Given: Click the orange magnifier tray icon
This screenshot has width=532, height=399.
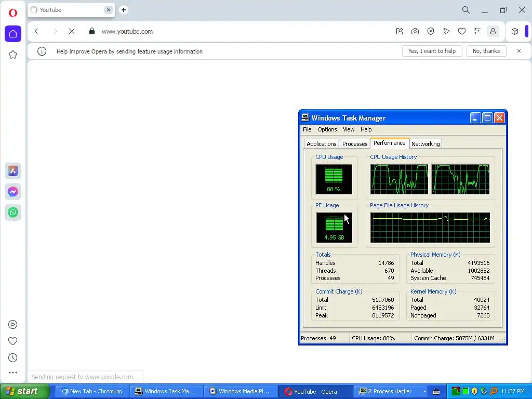Looking at the screenshot, I should click(x=494, y=392).
